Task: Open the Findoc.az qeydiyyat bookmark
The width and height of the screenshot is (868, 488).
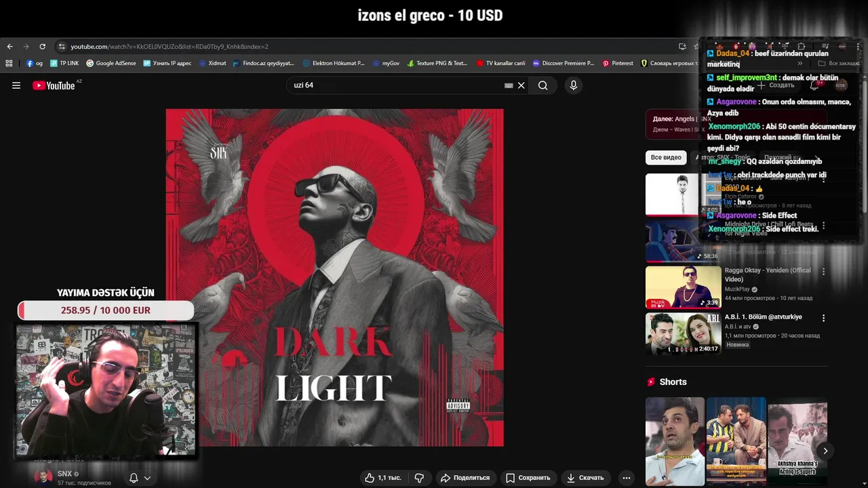Action: point(264,63)
